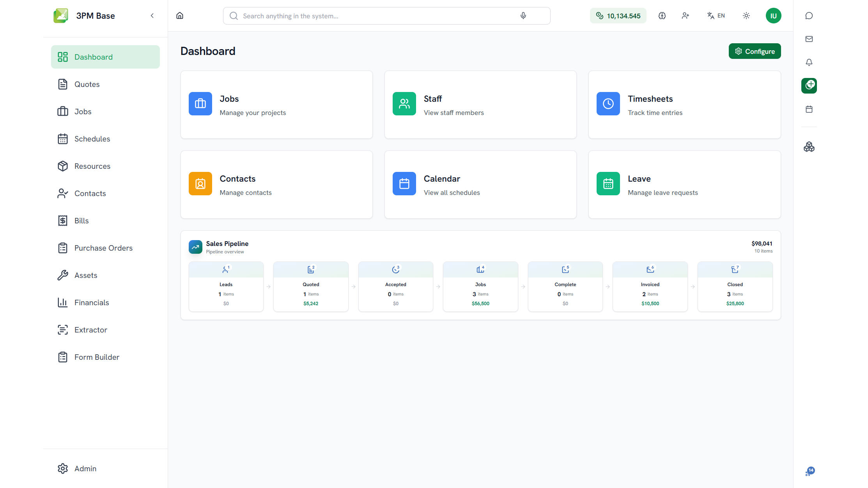Open chat bubble icon in right rail

809,16
